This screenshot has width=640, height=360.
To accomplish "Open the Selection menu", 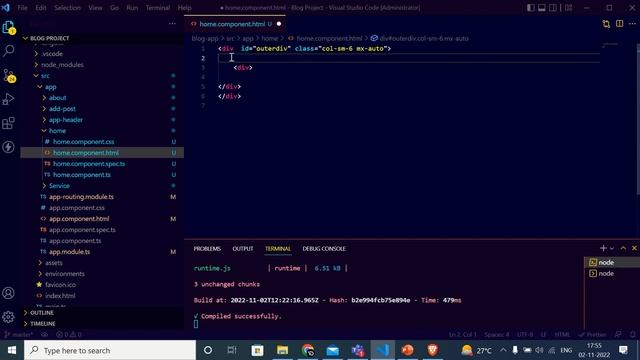I will 67,8.
